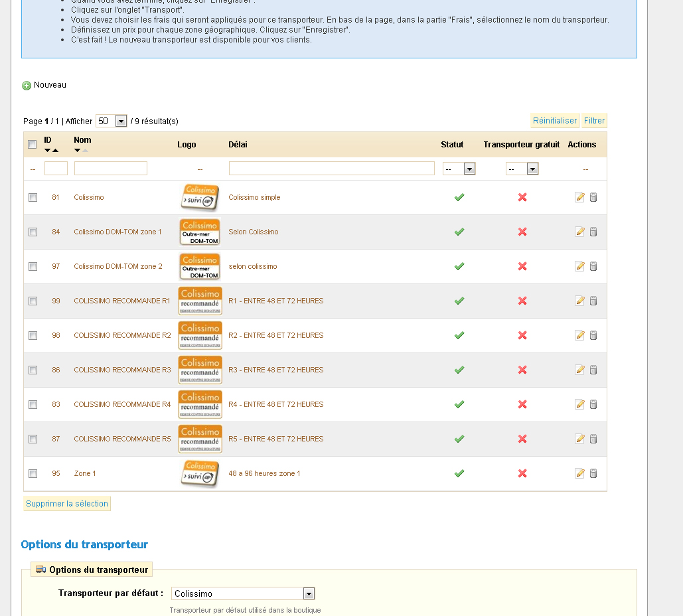Screen dimensions: 683x616
Task: Check the box for Colissimo ID 81
Action: pos(33,197)
